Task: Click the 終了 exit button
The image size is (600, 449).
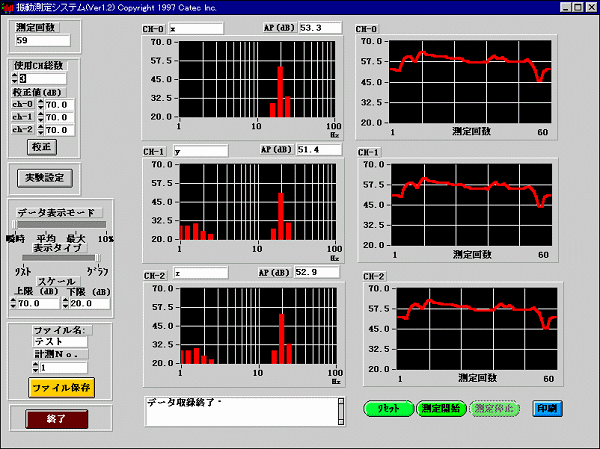Action: [57, 419]
